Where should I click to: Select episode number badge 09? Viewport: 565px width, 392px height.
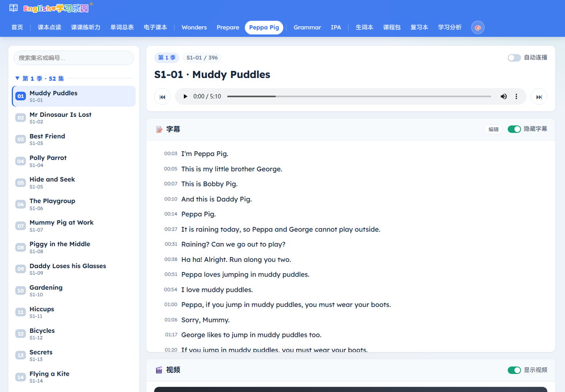tap(21, 269)
